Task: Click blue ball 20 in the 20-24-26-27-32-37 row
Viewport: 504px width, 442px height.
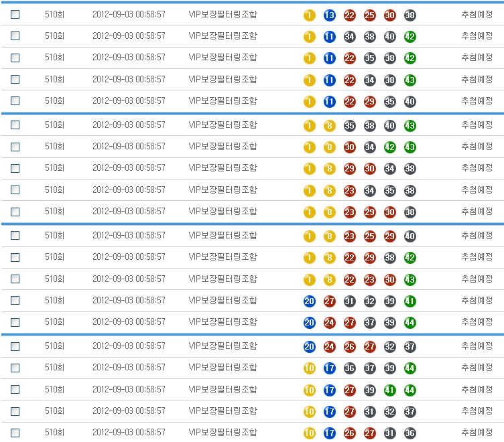Action: 309,347
